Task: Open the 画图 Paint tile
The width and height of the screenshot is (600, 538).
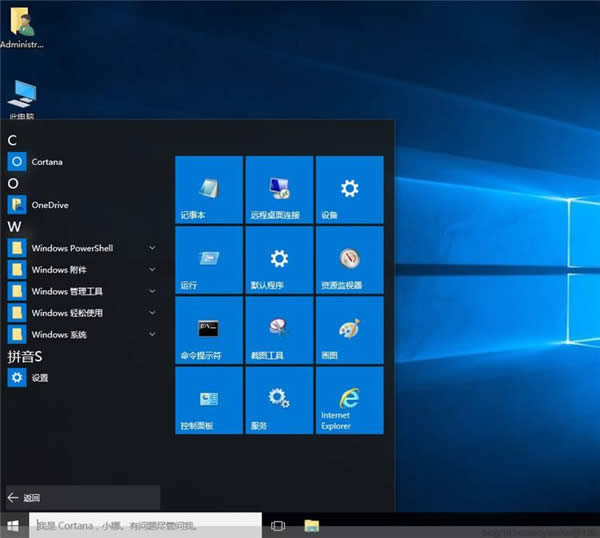Action: tap(349, 329)
